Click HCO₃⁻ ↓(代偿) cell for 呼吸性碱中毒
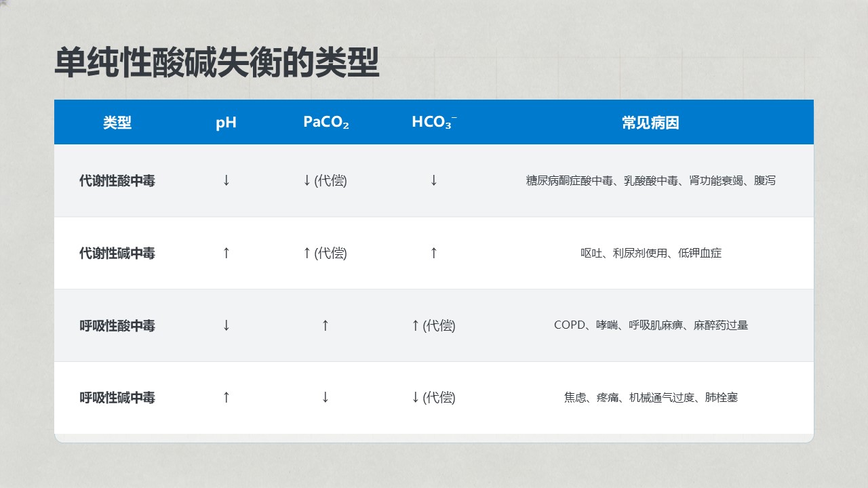 (x=433, y=398)
